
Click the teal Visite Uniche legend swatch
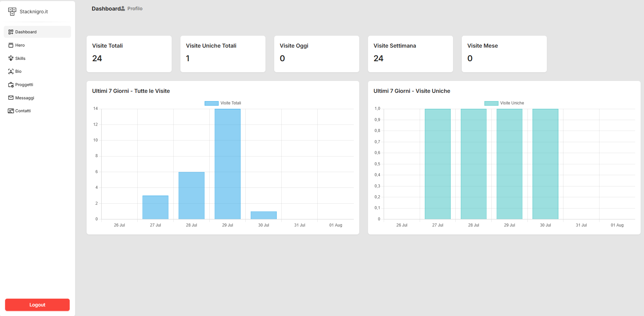(x=491, y=103)
